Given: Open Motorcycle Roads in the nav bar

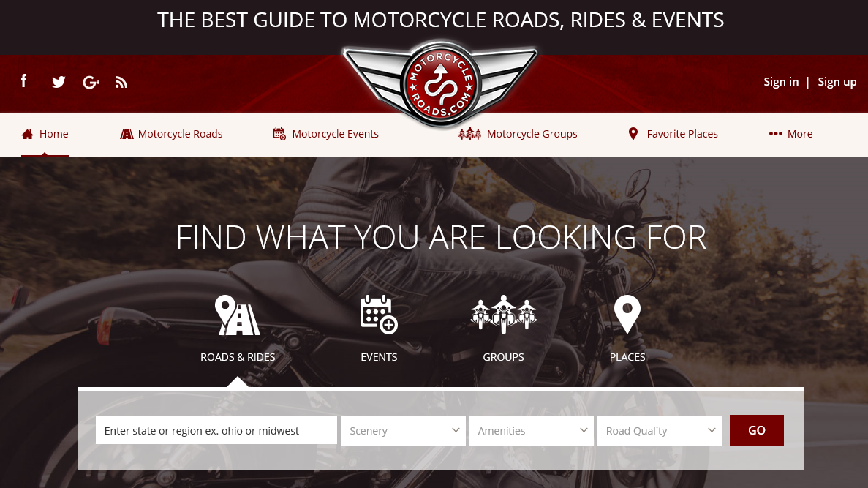Looking at the screenshot, I should (x=171, y=134).
